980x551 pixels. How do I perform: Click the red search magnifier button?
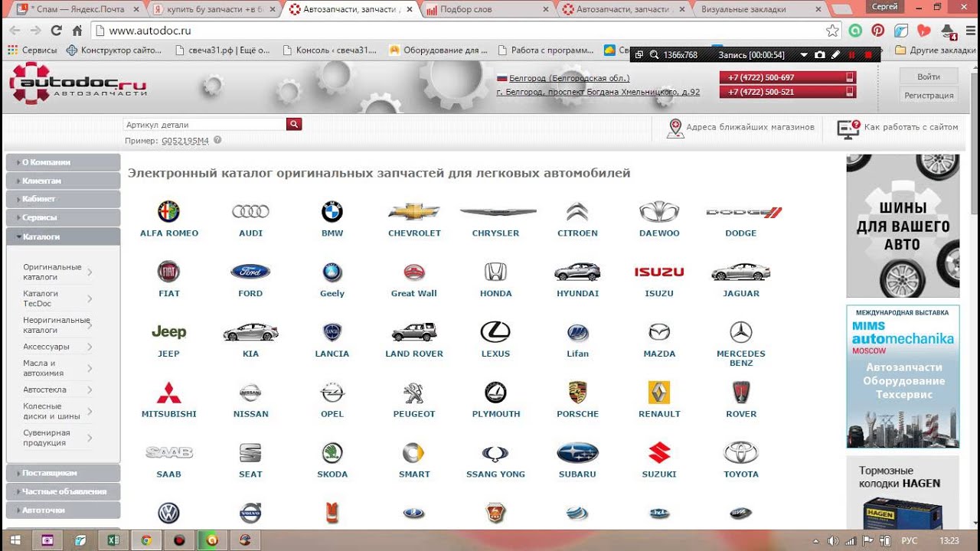(x=294, y=124)
